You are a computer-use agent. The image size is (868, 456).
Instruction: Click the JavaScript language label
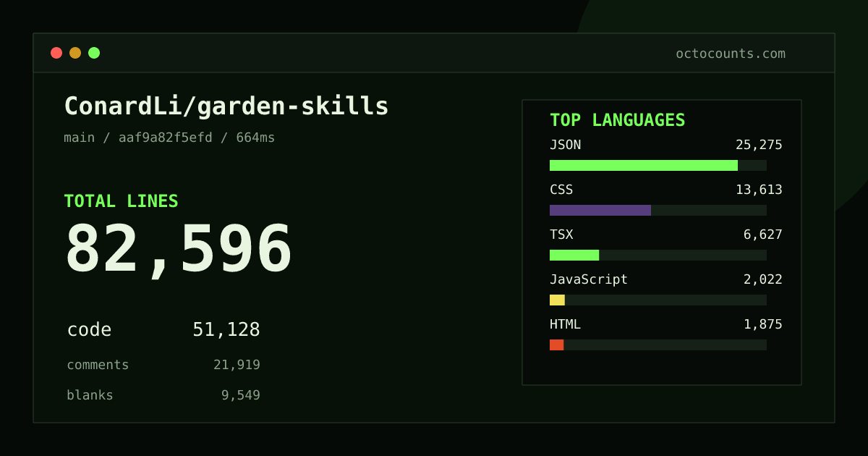point(589,279)
